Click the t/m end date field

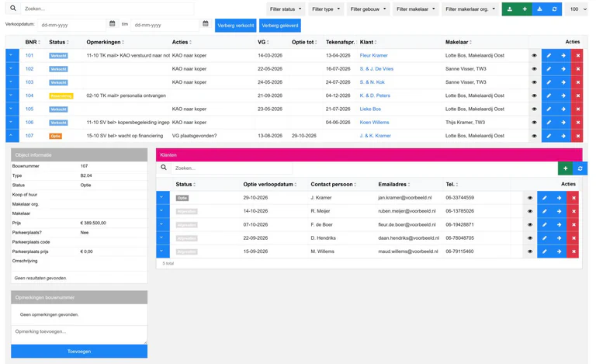[x=165, y=25]
